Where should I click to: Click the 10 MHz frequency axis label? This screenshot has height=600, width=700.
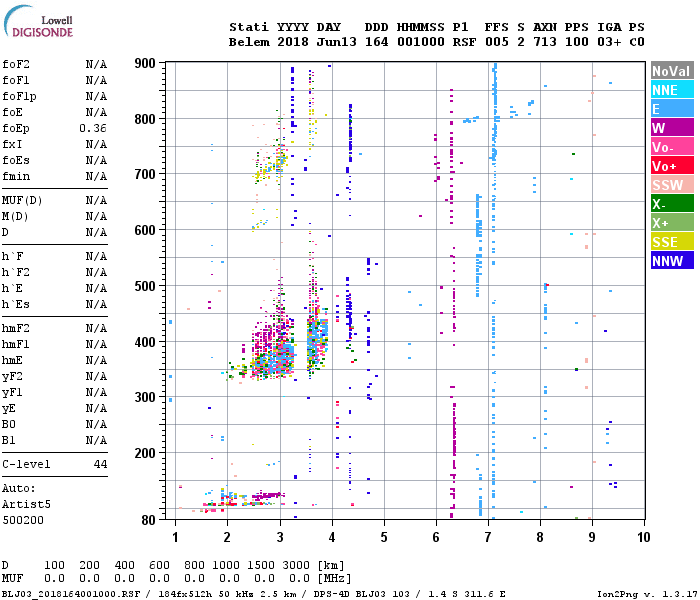click(644, 537)
